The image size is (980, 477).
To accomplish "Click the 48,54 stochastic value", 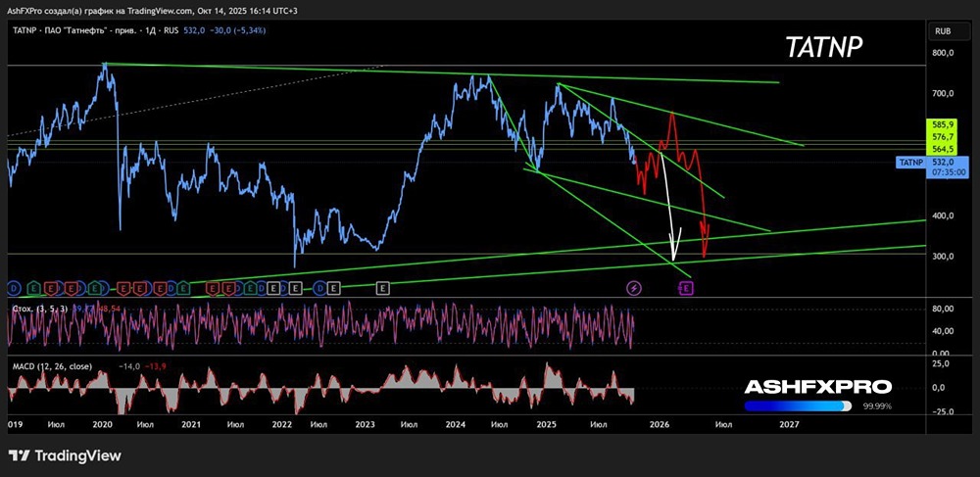I will coord(110,308).
